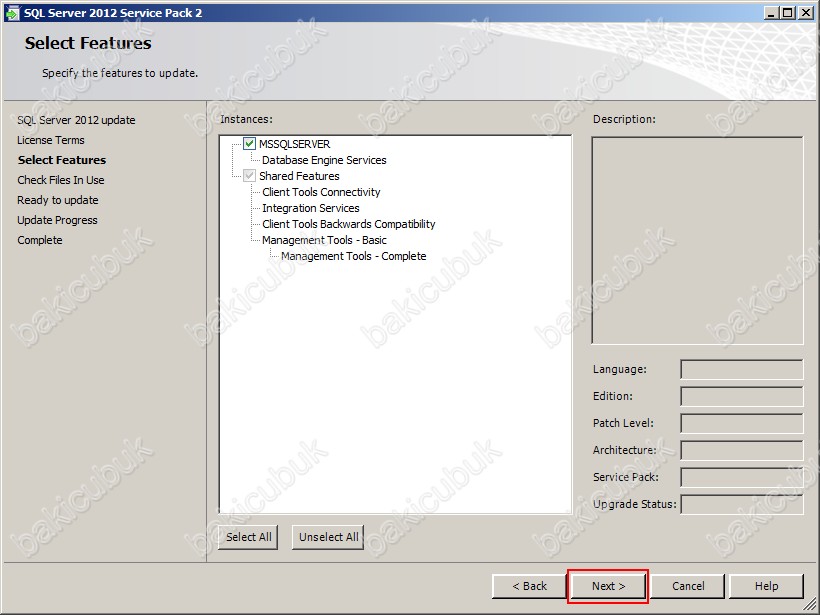Click the SQL Server setup title bar icon
Viewport: 820px width, 615px height.
12,13
